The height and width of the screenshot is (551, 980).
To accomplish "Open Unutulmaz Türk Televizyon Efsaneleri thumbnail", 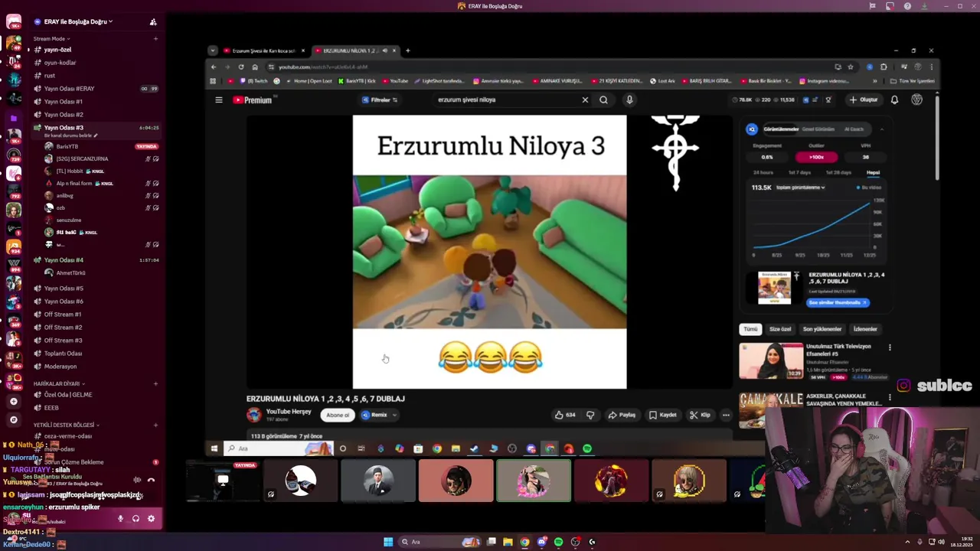I will (x=771, y=360).
